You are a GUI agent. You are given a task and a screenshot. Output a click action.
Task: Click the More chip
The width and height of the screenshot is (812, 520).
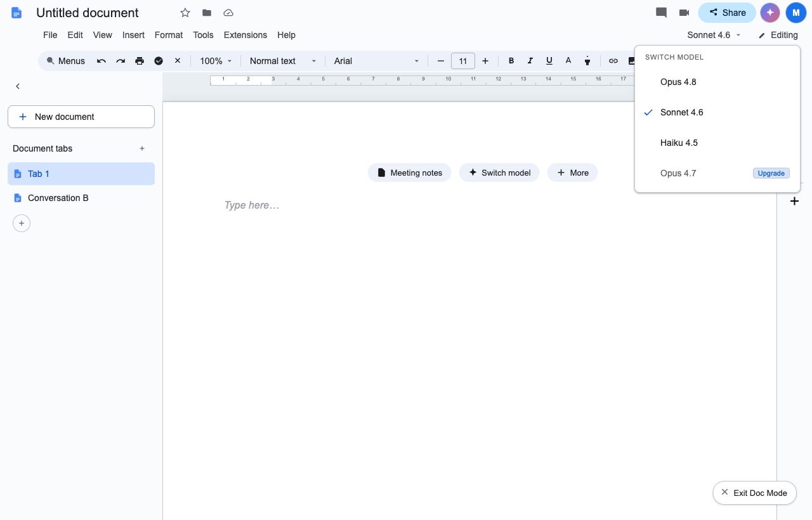[x=573, y=172]
